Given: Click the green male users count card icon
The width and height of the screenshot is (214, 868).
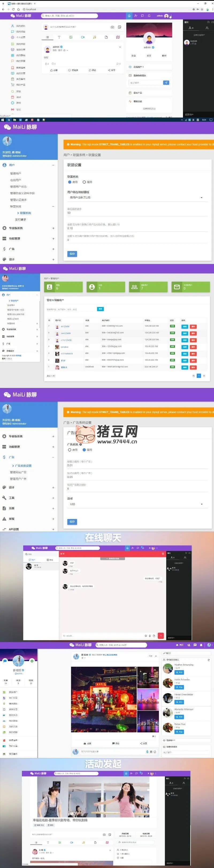Looking at the screenshot, I should pos(49,287).
